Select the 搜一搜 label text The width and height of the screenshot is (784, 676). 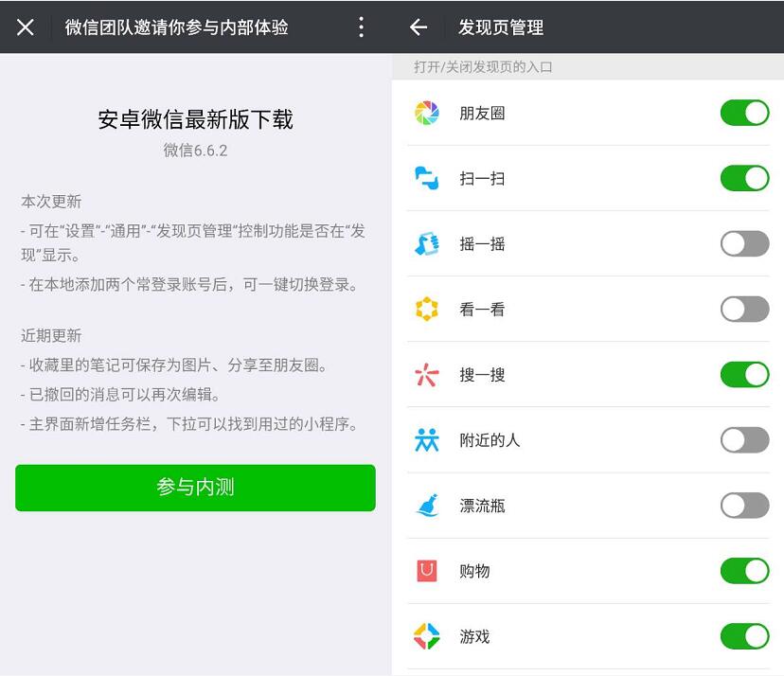point(482,375)
